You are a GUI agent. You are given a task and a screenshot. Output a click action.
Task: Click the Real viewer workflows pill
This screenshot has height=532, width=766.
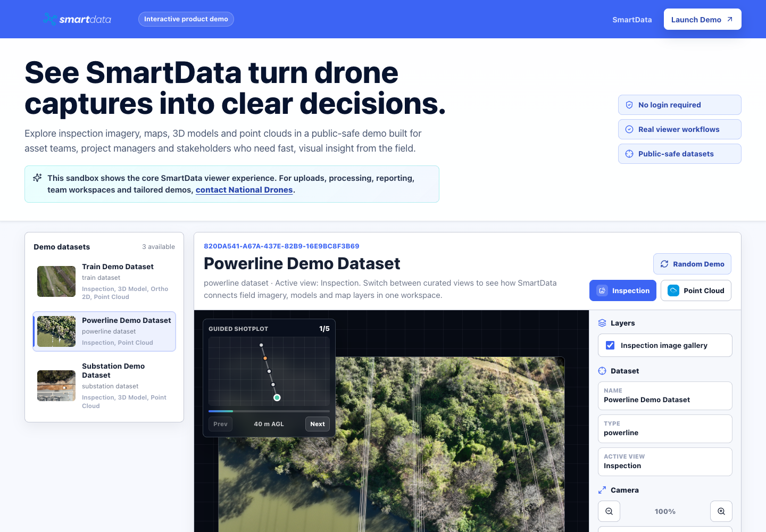point(680,129)
